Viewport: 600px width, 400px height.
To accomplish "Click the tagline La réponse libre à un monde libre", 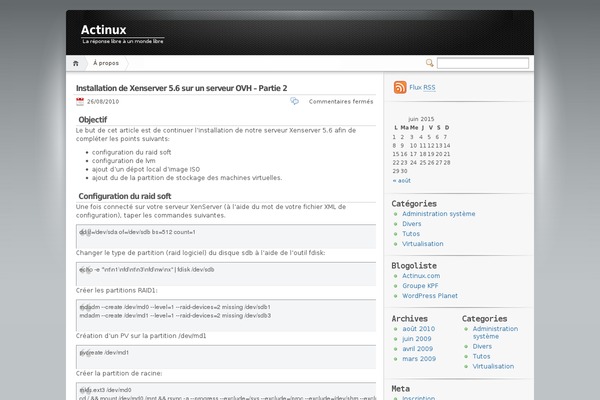I will click(123, 41).
